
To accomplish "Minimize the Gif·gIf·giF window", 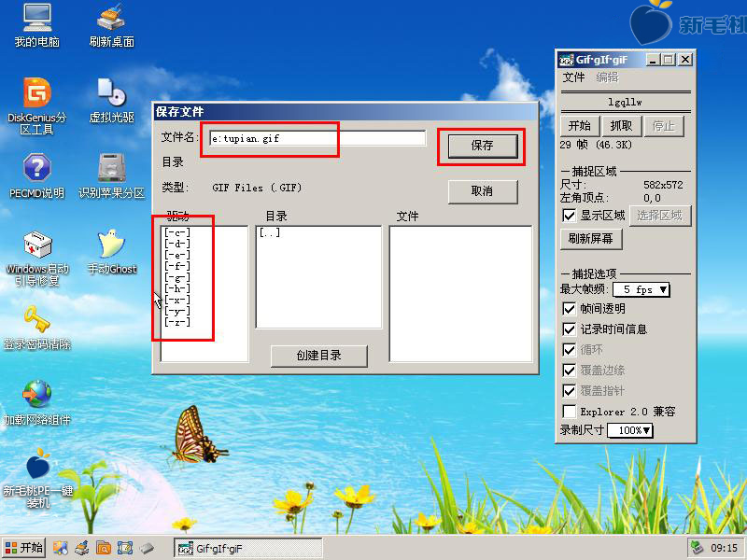I will click(653, 60).
